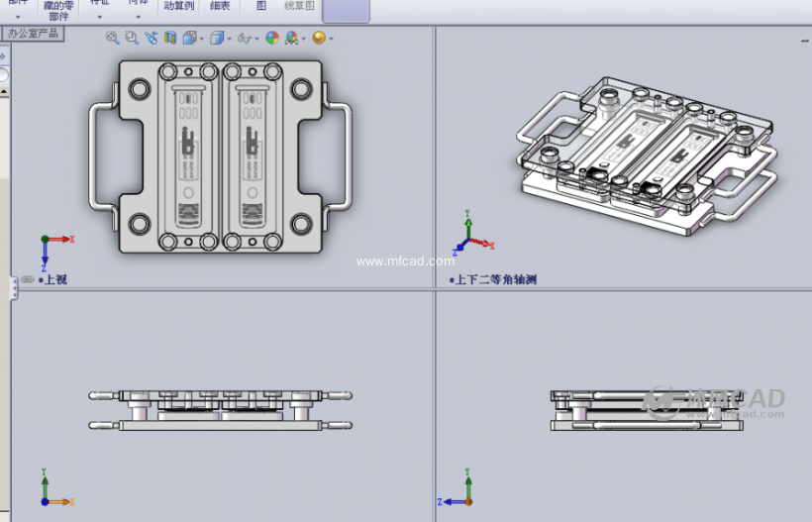Select the Zoom to Area tool
The image size is (812, 522).
tap(132, 38)
